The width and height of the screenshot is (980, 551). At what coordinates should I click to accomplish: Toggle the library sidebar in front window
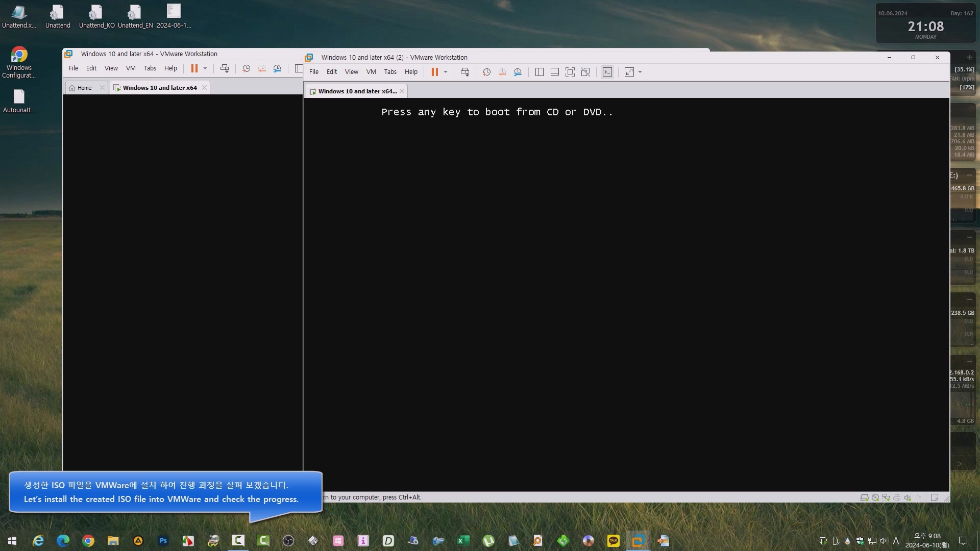point(539,72)
